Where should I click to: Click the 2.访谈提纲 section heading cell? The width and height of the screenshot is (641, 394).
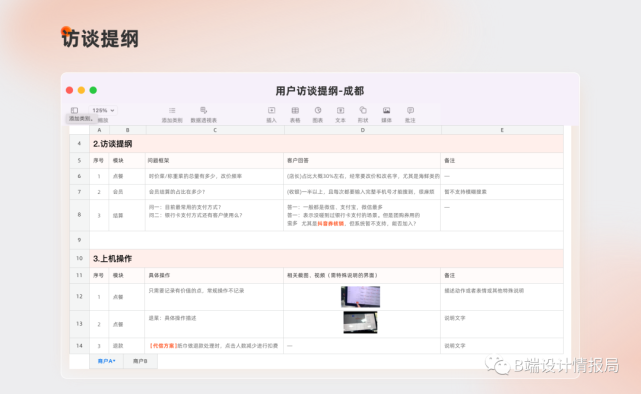[x=326, y=143]
